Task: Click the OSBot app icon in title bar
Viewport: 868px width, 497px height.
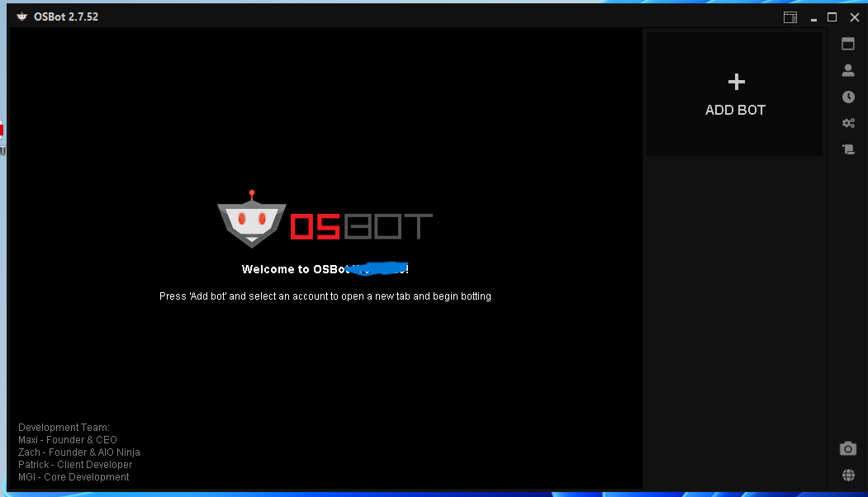Action: point(22,17)
